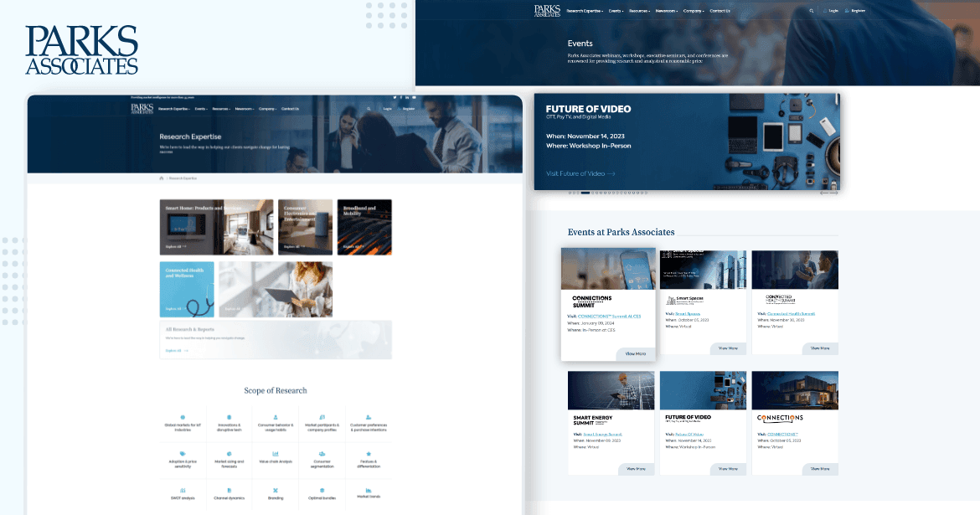This screenshot has width=980, height=515.
Task: Click Parks Associates logo on Events page
Action: pos(547,11)
